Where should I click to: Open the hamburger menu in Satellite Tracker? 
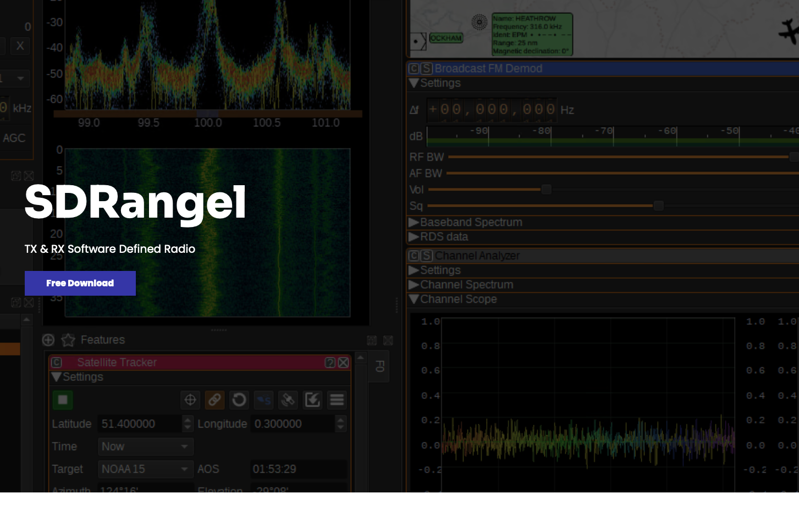[337, 400]
